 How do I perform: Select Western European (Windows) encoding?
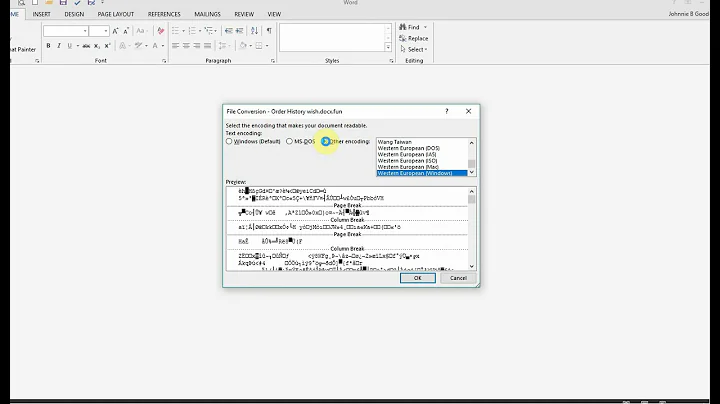coord(422,173)
